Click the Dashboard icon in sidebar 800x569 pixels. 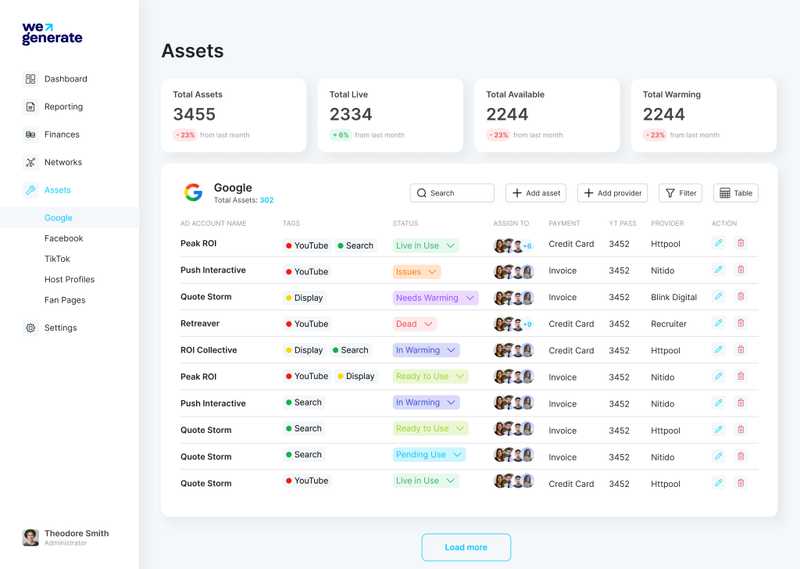point(30,79)
